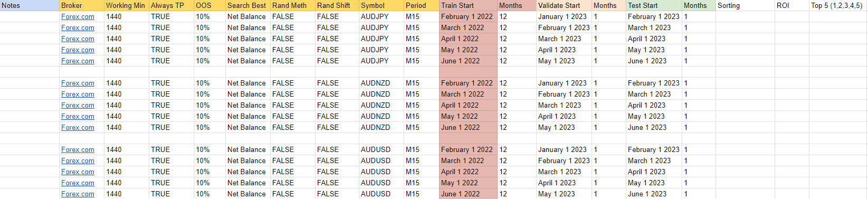Image resolution: width=868 pixels, height=199 pixels.
Task: Click the Rand Shift header cell
Action: tap(337, 5)
